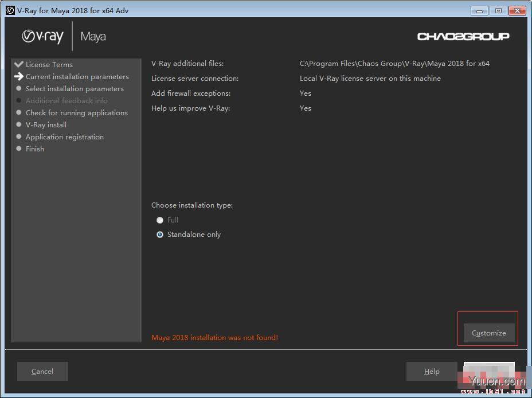Image resolution: width=532 pixels, height=398 pixels.
Task: Click the bullet beside V-Ray install step
Action: coord(19,124)
